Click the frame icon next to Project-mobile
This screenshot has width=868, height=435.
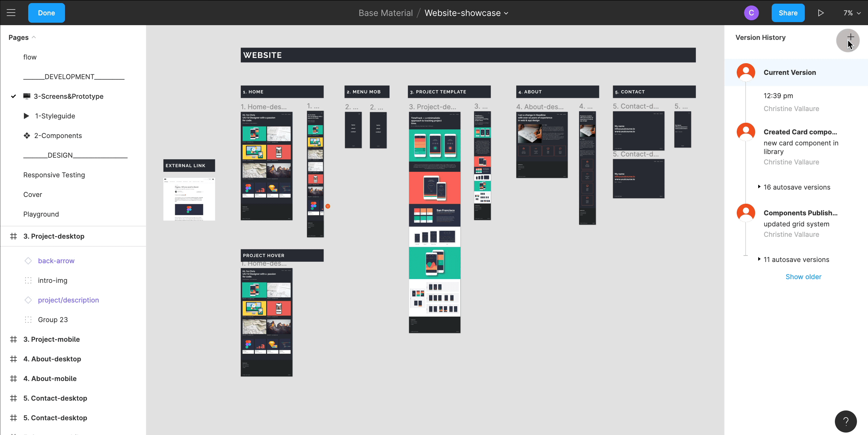click(x=13, y=339)
